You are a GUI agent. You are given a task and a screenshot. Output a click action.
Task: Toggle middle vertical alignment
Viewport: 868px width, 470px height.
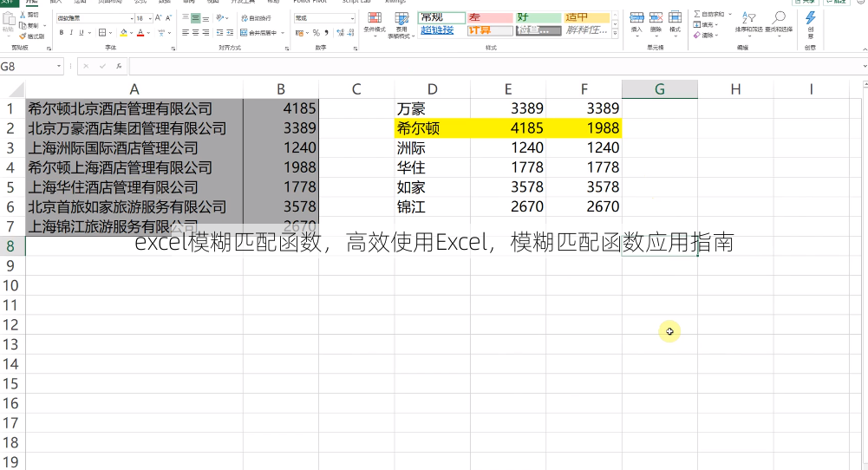(195, 17)
